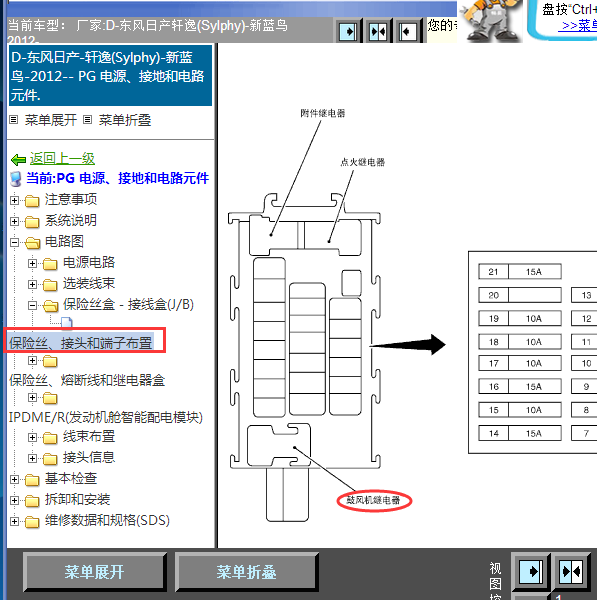Expand the 拆卸和安装 tree node
This screenshot has width=597, height=600.
coord(15,501)
